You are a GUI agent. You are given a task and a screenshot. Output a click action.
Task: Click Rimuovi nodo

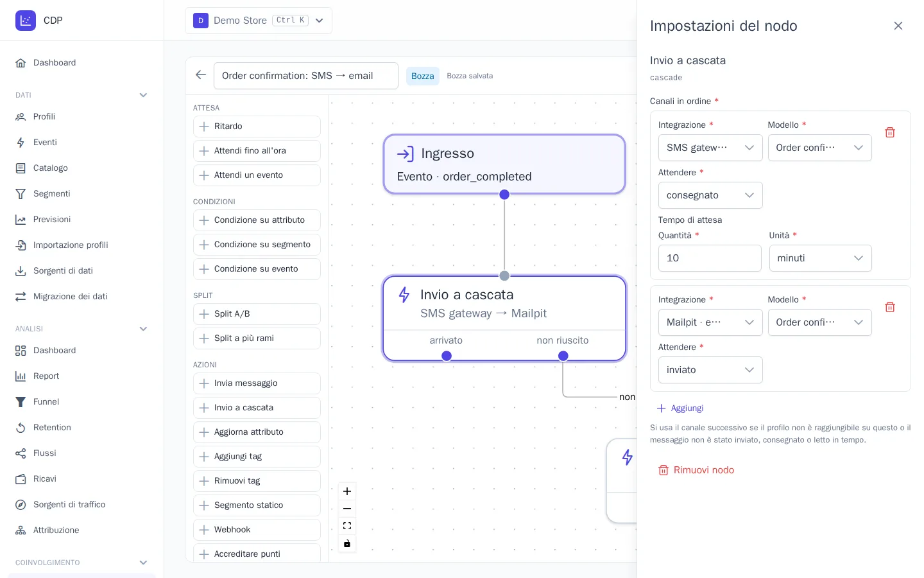point(696,470)
